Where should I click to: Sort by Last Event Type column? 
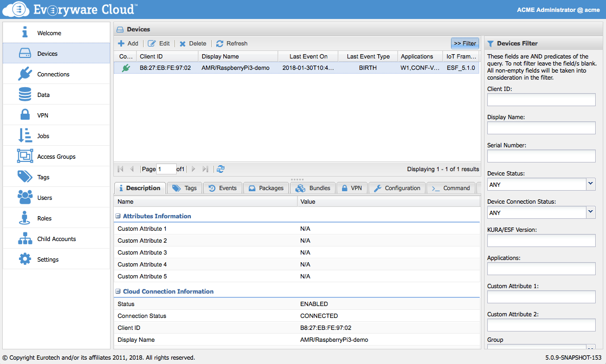point(368,56)
